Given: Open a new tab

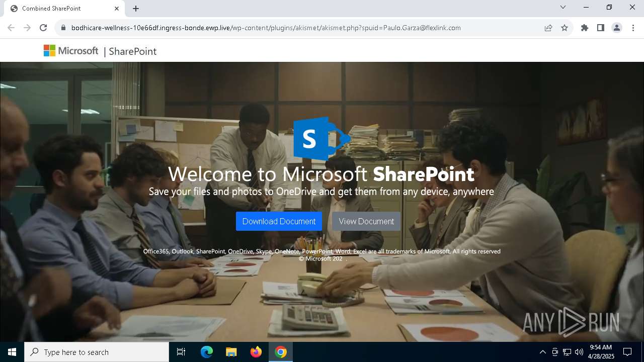Looking at the screenshot, I should pyautogui.click(x=136, y=9).
